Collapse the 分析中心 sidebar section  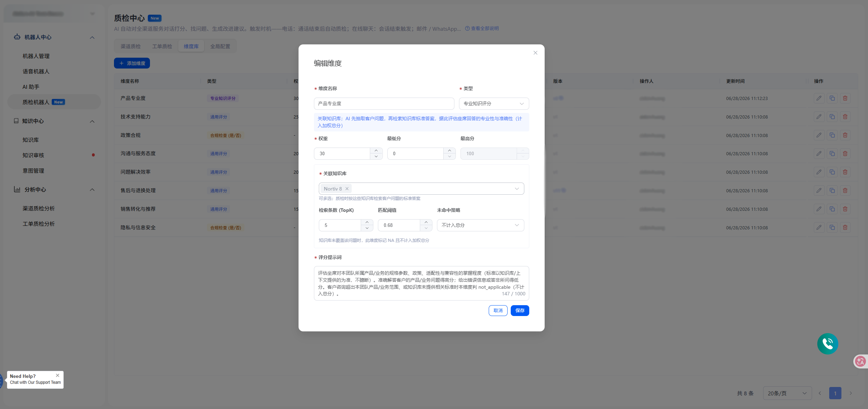point(92,189)
